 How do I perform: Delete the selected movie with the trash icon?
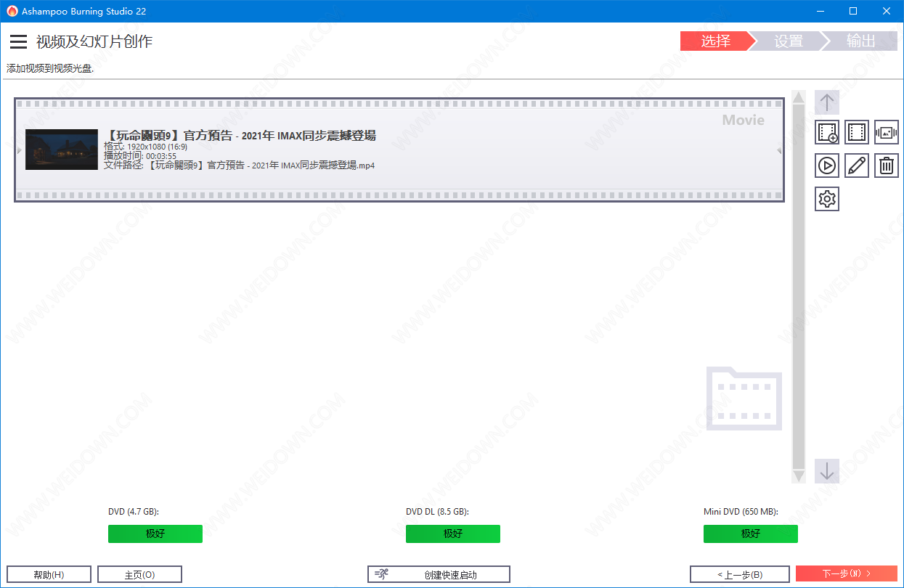887,166
